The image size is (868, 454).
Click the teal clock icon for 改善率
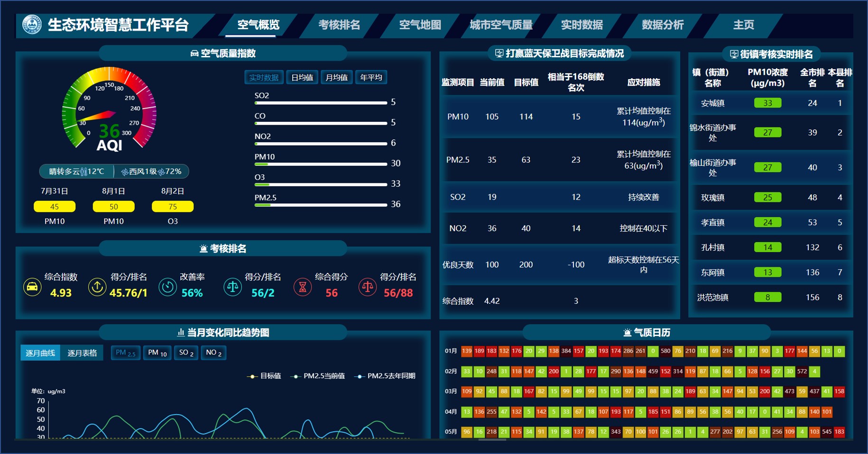pyautogui.click(x=167, y=287)
